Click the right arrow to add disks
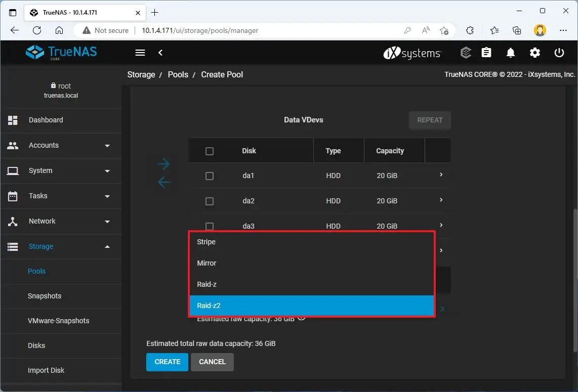This screenshot has width=578, height=392. pyautogui.click(x=163, y=163)
